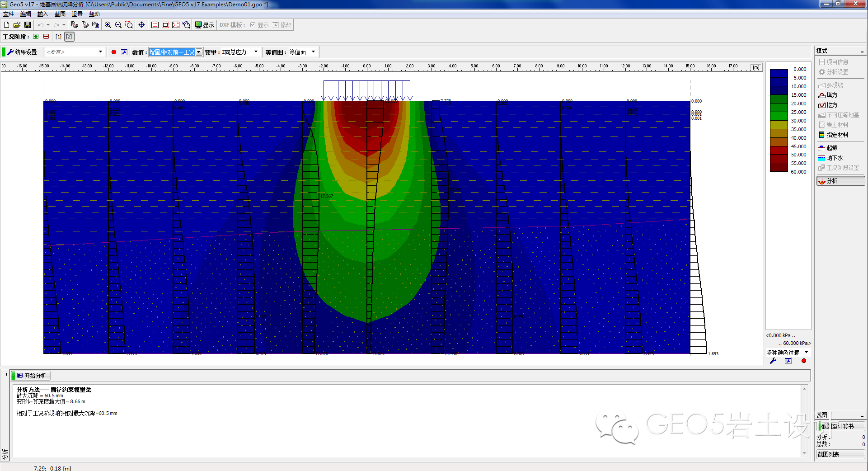Click the red record dot in results toolbar
Viewport: 868px width, 471px height.
[114, 52]
